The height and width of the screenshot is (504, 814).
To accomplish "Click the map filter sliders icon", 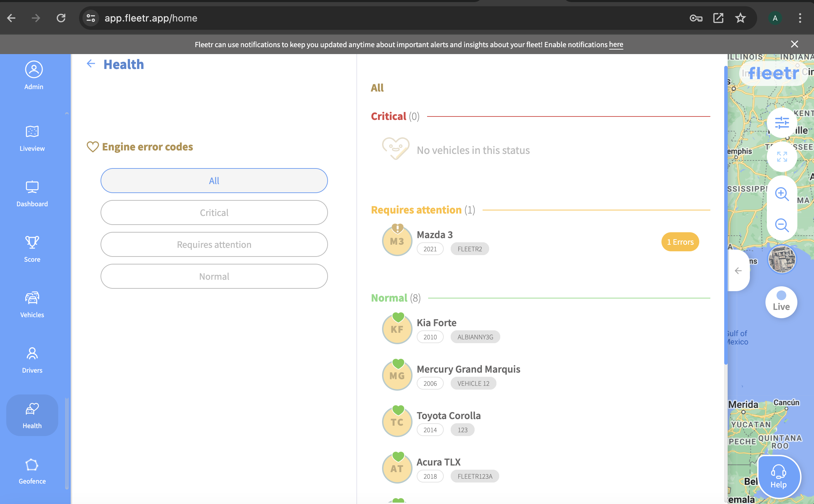I will click(782, 123).
